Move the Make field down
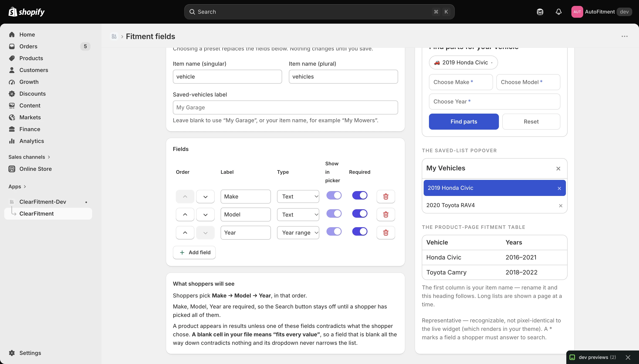The image size is (639, 364). coord(205,197)
